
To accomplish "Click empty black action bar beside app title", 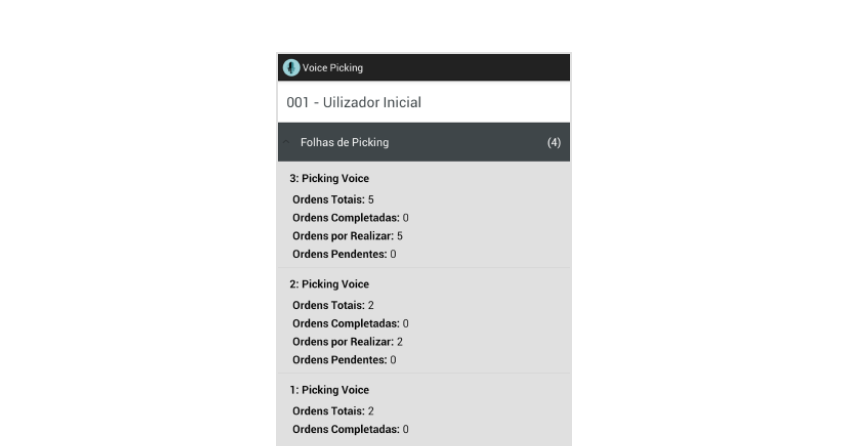I will [470, 68].
